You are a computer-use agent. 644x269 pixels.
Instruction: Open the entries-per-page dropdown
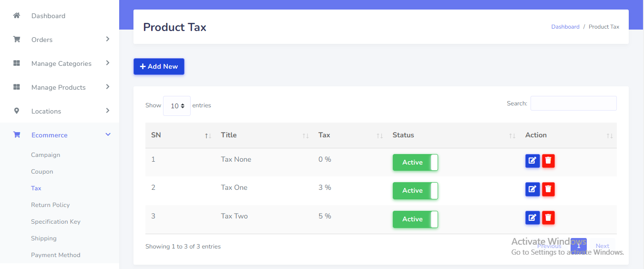(177, 106)
